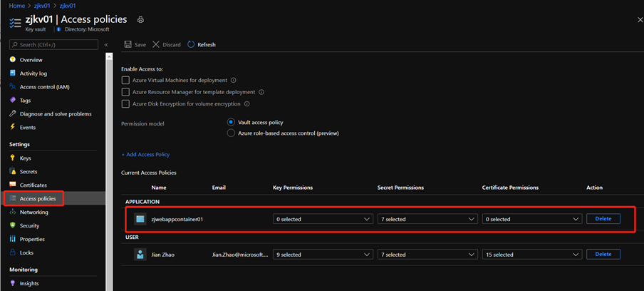Click the key vault checklist icon in the header
The width and height of the screenshot is (644, 291).
[15, 23]
